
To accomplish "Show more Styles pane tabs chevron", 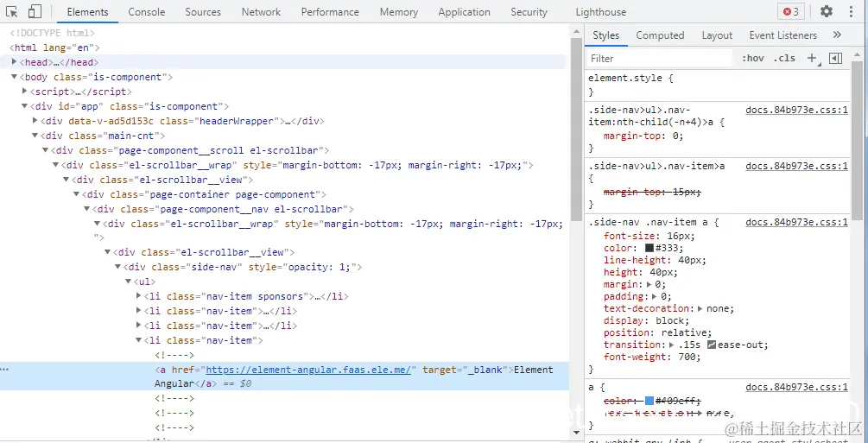I will tap(837, 35).
